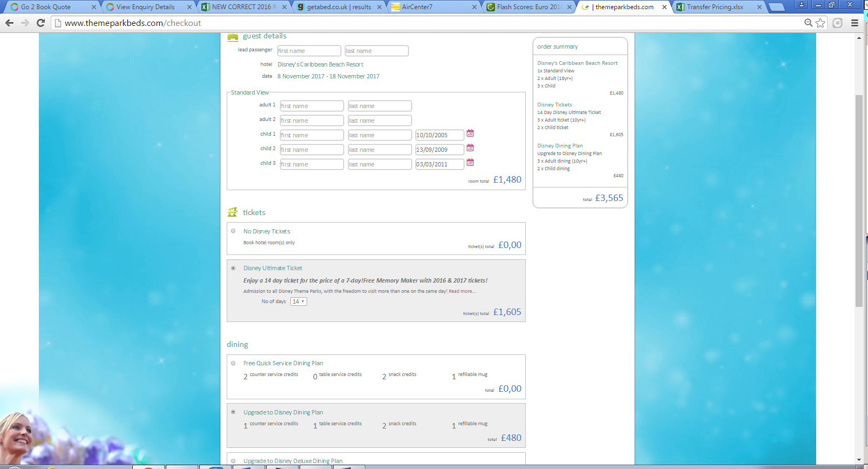Click child 2 first name field
Viewport: 868px width, 469px height.
(312, 150)
